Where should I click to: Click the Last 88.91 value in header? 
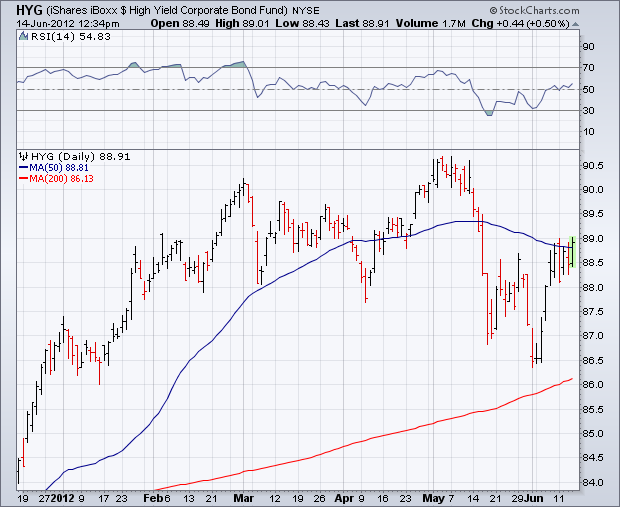click(363, 24)
